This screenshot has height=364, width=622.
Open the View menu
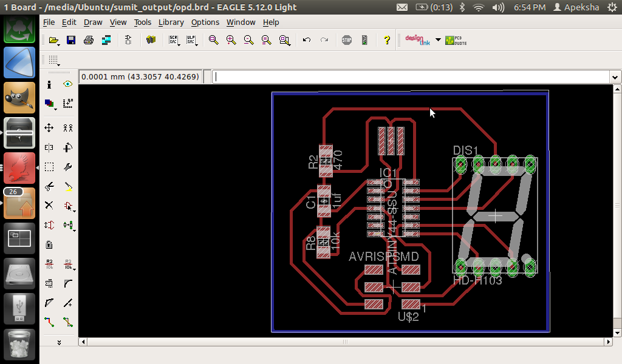[118, 22]
